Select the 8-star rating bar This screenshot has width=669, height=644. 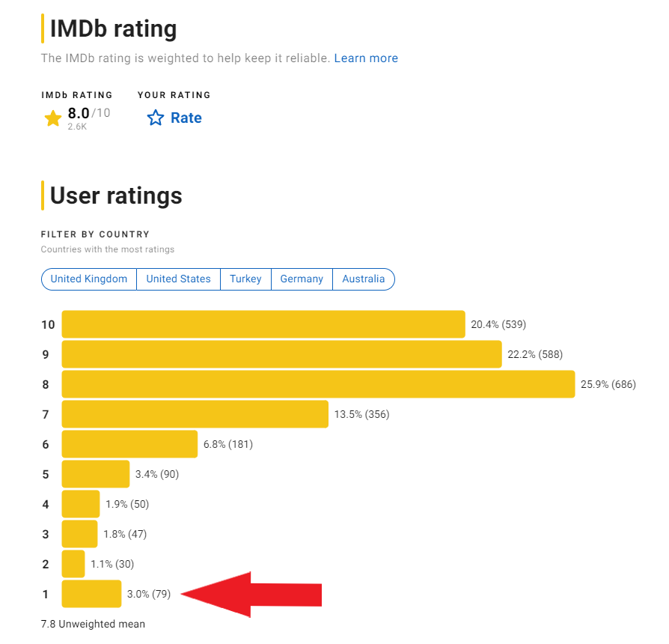pos(318,384)
